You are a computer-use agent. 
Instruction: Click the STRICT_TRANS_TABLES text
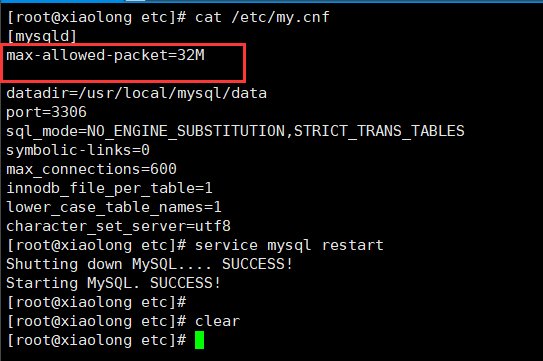[x=379, y=131]
